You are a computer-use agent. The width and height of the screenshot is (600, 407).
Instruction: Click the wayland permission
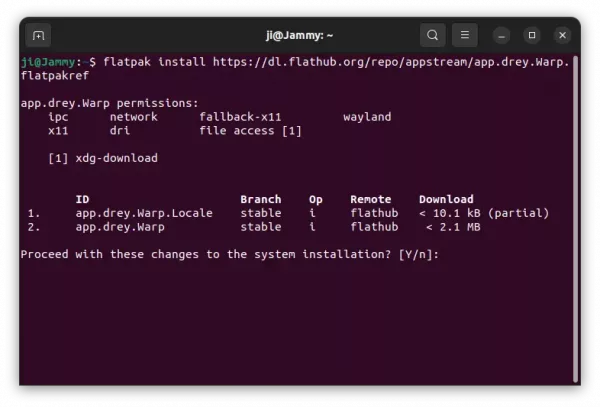(367, 117)
